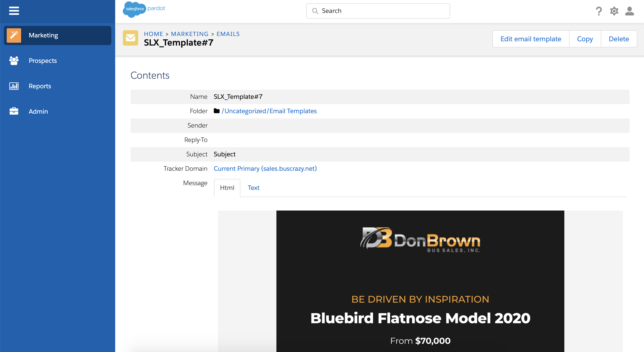Click the search magnifier icon
644x352 pixels.
tap(315, 11)
